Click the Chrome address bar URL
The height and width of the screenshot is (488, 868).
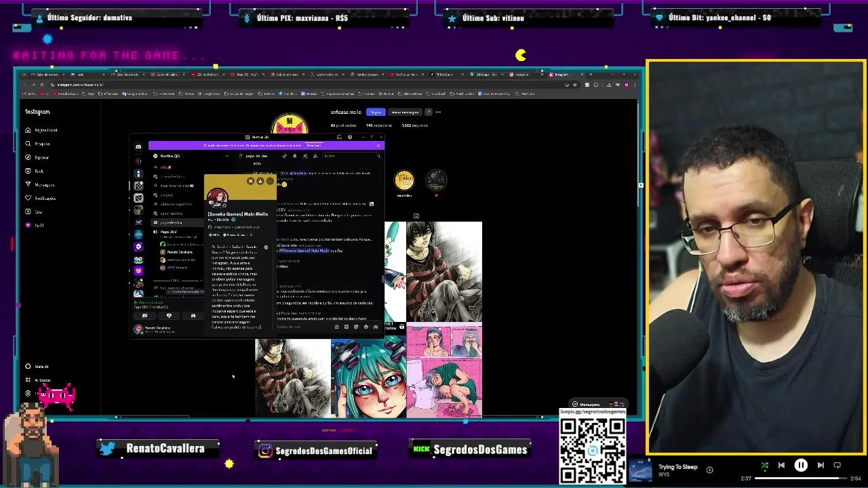pyautogui.click(x=80, y=85)
